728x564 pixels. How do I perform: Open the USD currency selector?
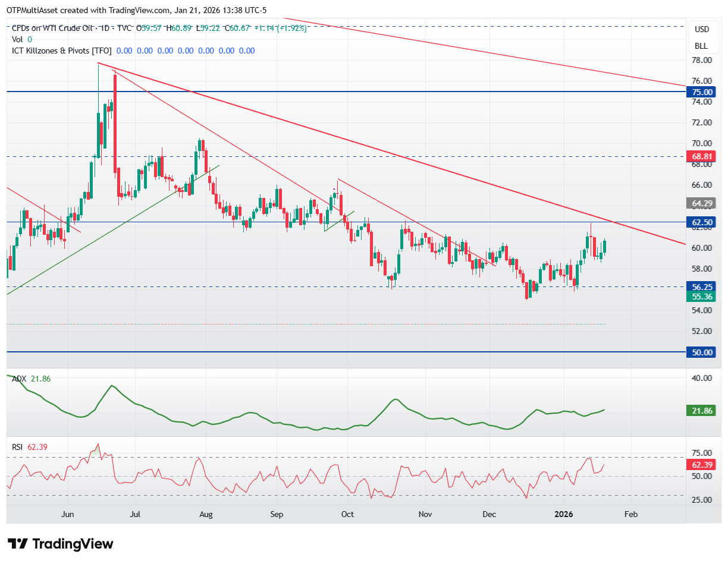[702, 29]
